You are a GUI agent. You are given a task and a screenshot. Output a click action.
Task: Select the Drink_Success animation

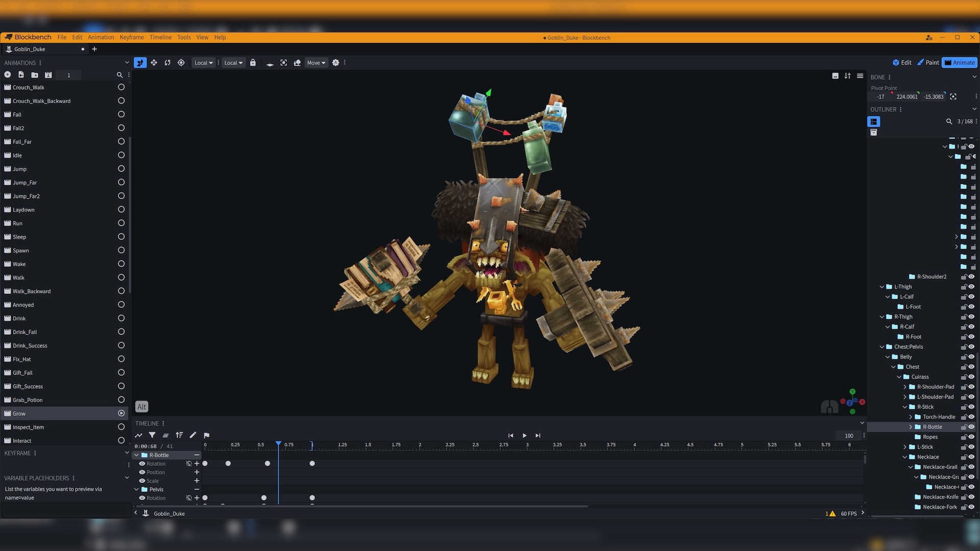(30, 345)
